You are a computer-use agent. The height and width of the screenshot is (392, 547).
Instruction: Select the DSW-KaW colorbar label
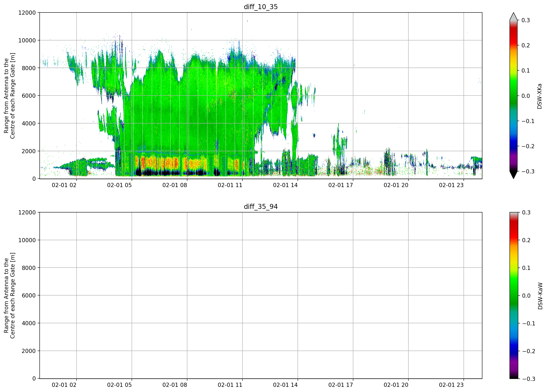point(540,296)
